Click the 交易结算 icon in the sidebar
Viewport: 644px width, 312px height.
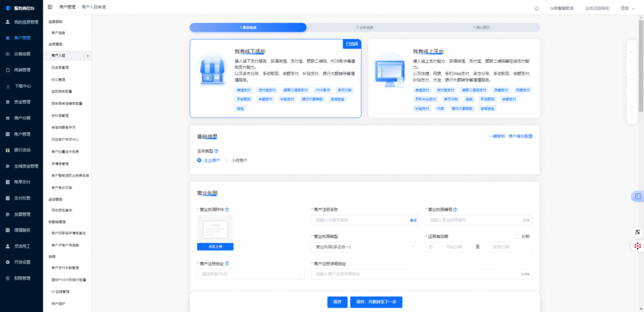point(8,53)
